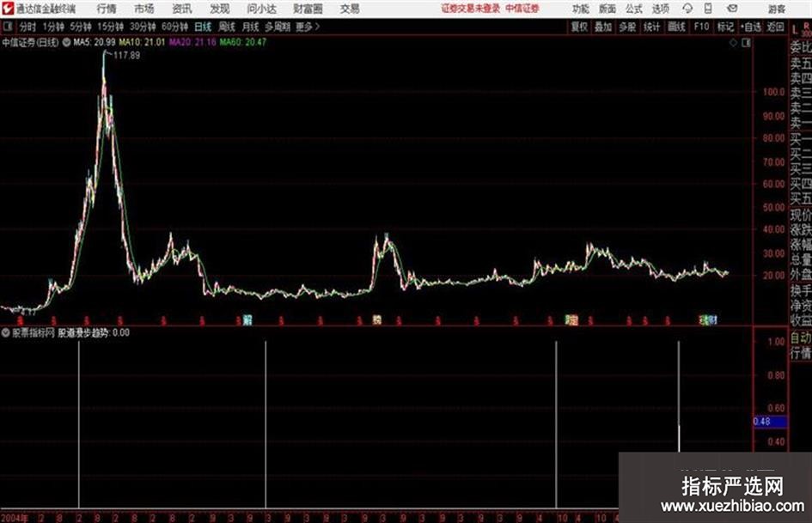This screenshot has width=812, height=523.
Task: Select the 月线 monthly period tab
Action: pyautogui.click(x=251, y=27)
